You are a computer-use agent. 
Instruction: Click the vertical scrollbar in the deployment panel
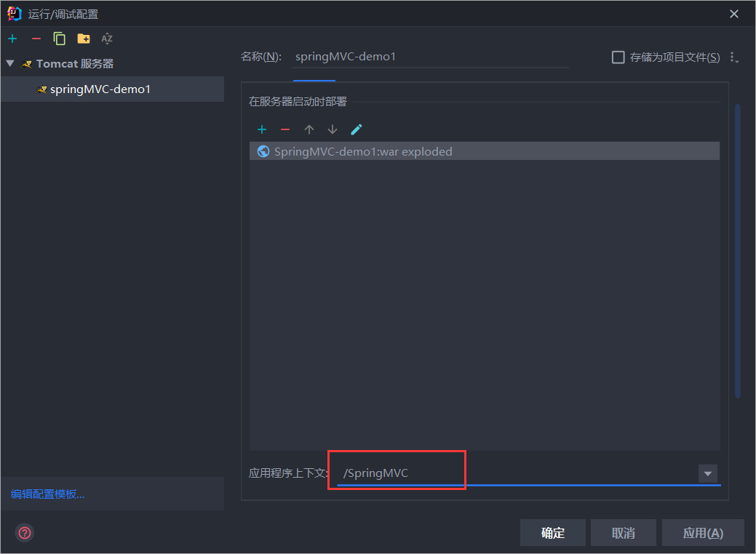click(738, 251)
